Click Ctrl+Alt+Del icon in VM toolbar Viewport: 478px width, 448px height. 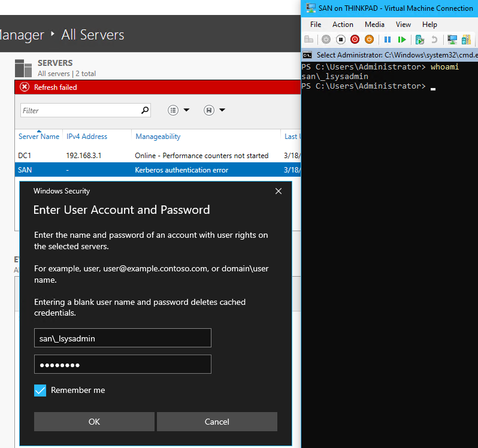309,40
